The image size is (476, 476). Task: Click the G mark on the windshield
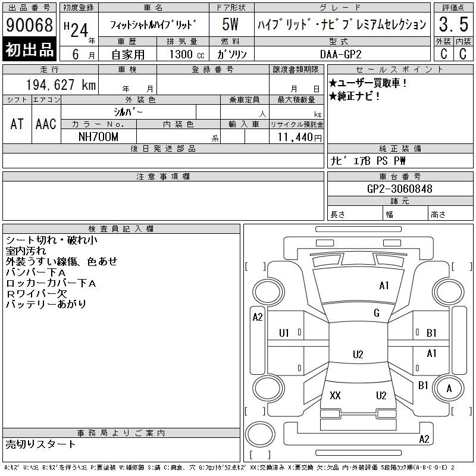[x=377, y=313]
